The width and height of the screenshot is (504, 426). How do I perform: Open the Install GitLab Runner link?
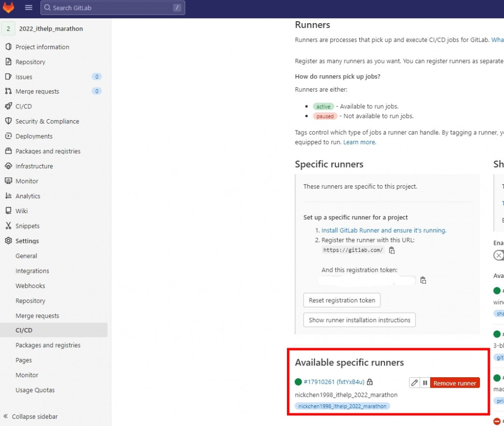pyautogui.click(x=384, y=230)
